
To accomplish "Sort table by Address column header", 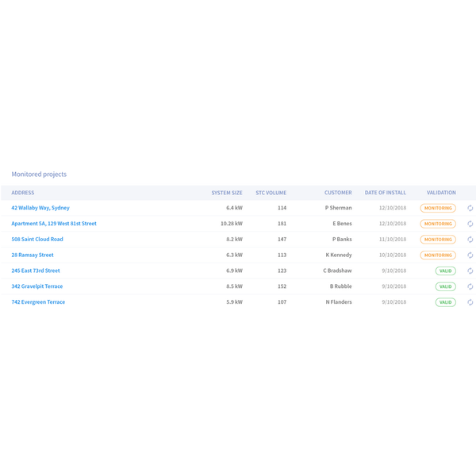I will 23,193.
